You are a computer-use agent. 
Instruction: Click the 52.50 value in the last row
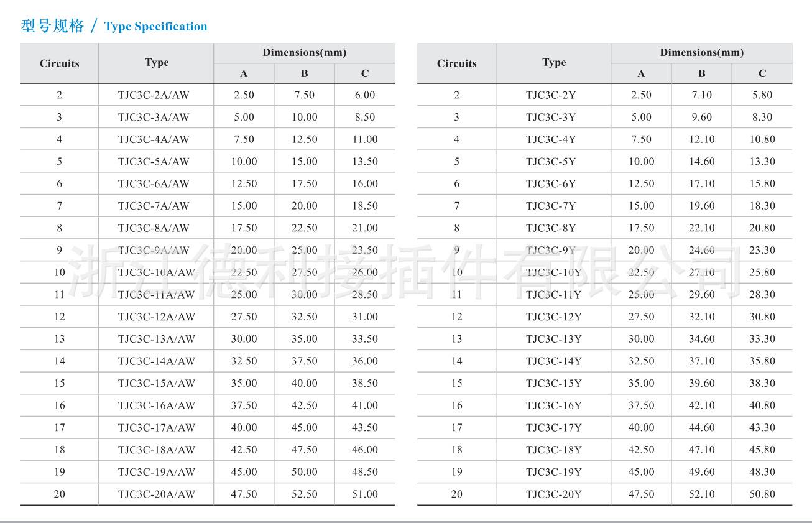coord(304,494)
